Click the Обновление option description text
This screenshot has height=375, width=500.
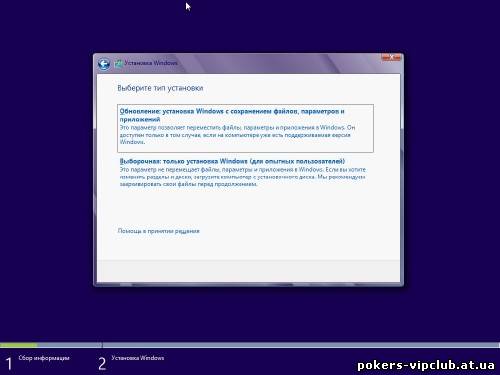(x=237, y=135)
